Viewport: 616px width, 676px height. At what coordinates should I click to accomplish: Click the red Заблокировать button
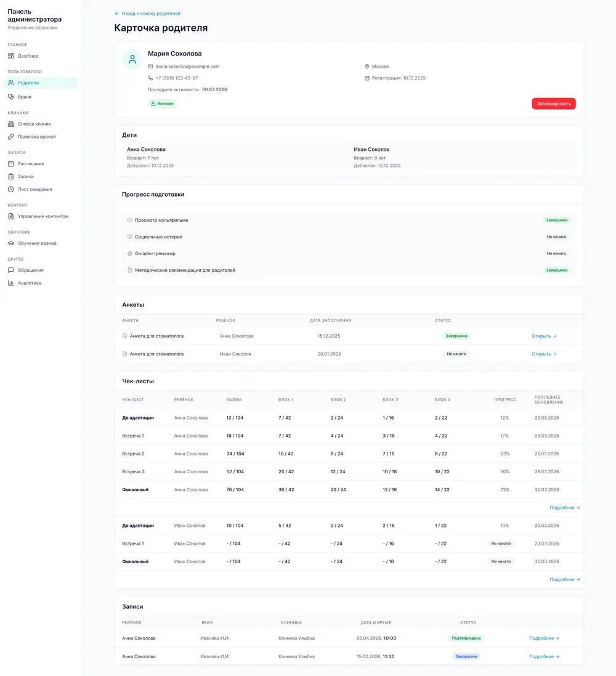(x=554, y=104)
